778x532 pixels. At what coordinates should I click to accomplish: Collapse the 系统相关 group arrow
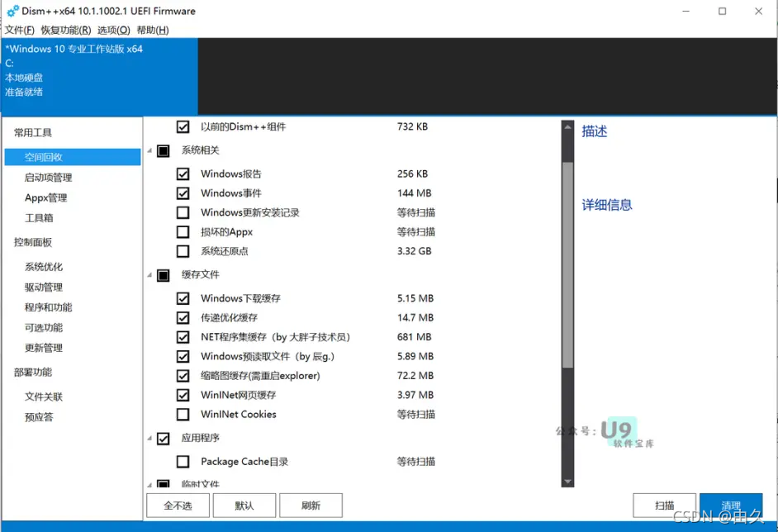149,151
